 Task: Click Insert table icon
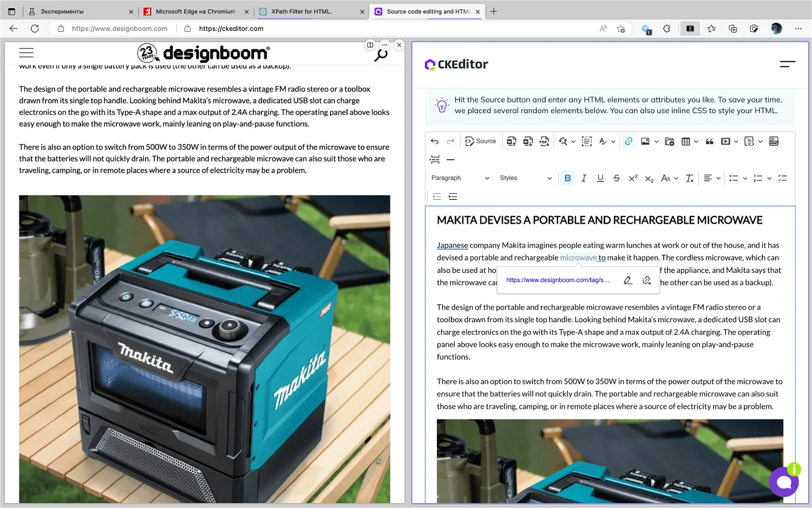coord(686,141)
